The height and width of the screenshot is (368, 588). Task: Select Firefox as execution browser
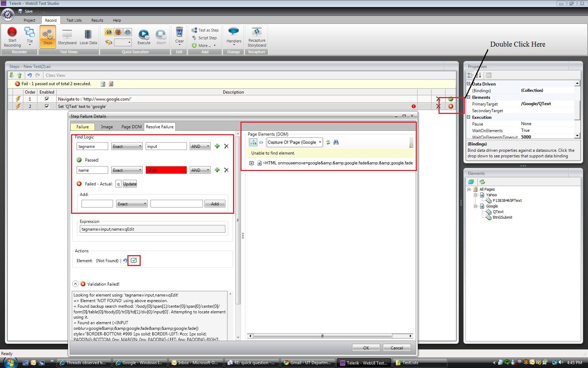pos(118,32)
